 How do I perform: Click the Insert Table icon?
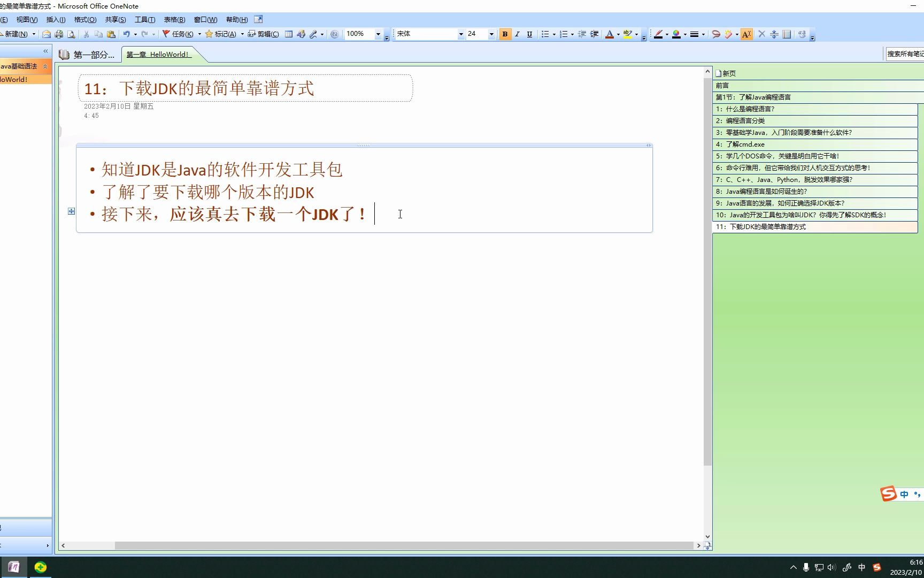click(x=289, y=34)
